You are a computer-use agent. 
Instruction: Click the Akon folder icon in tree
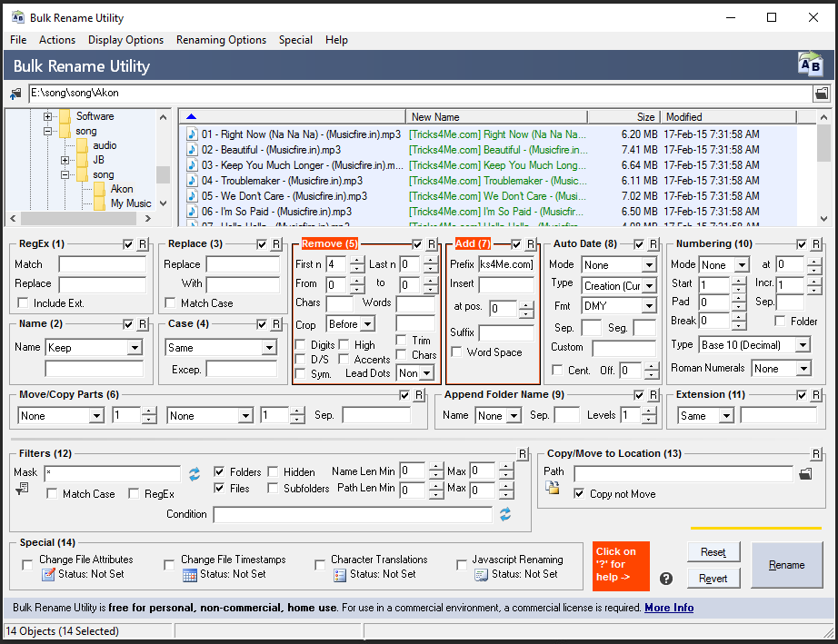click(99, 189)
